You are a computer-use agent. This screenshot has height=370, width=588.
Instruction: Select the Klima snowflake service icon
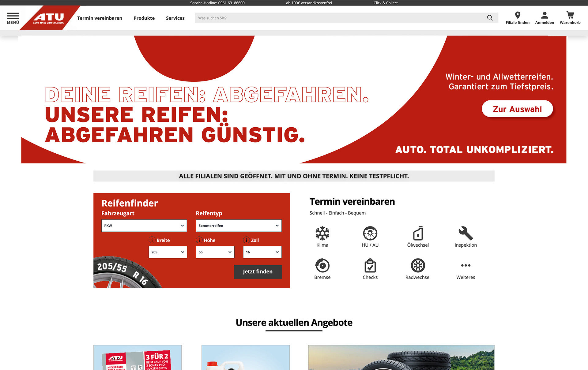(322, 234)
